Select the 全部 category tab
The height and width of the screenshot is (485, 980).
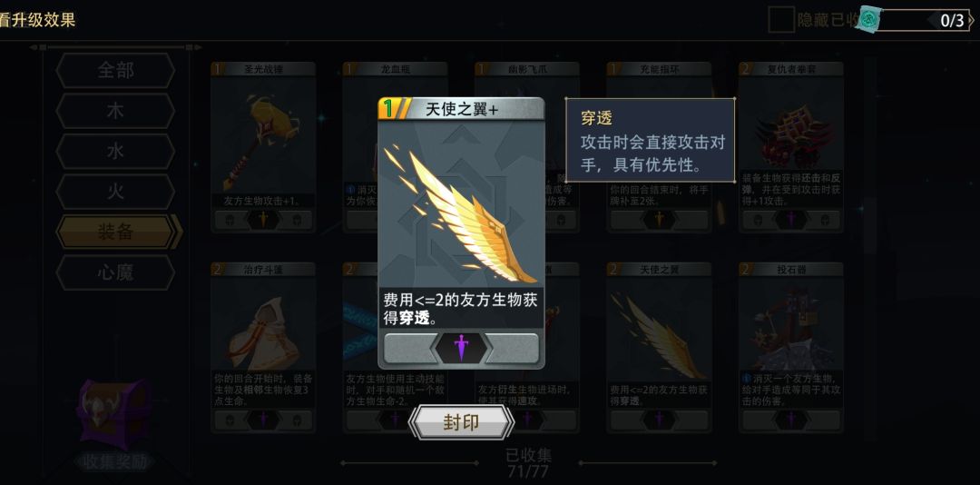(x=115, y=70)
